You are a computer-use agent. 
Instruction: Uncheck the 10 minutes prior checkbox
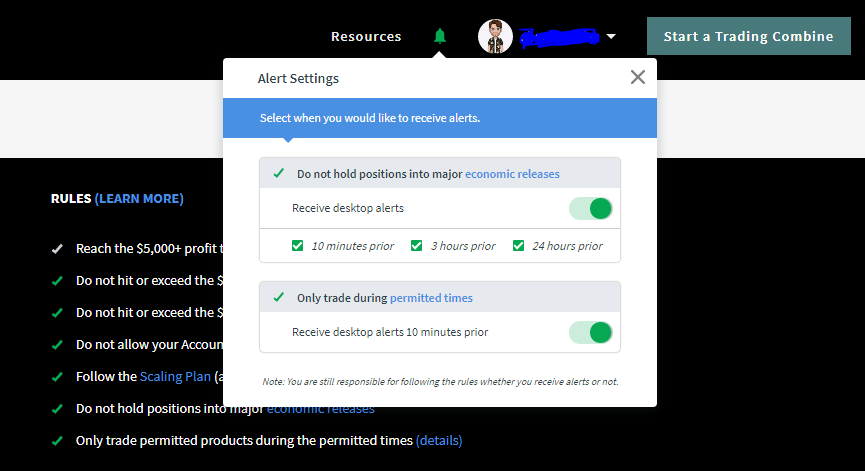coord(297,245)
